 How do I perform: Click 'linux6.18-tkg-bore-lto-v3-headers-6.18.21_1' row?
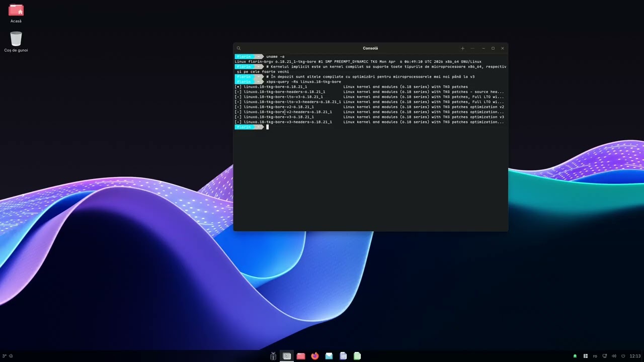(371, 102)
